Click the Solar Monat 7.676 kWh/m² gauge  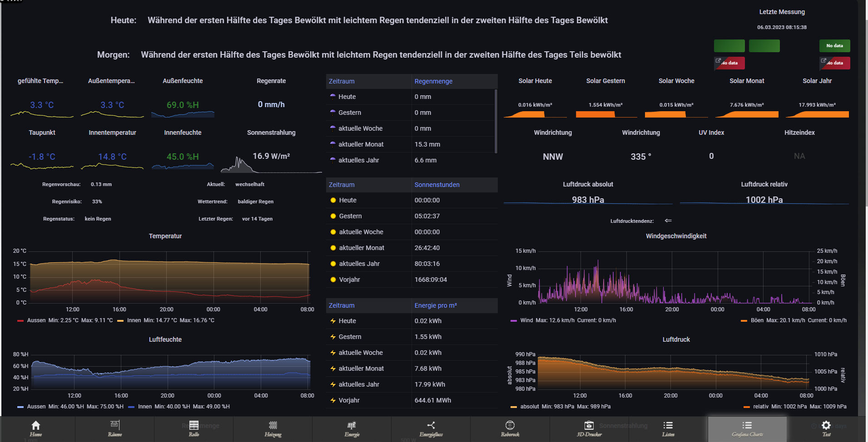[x=747, y=110]
